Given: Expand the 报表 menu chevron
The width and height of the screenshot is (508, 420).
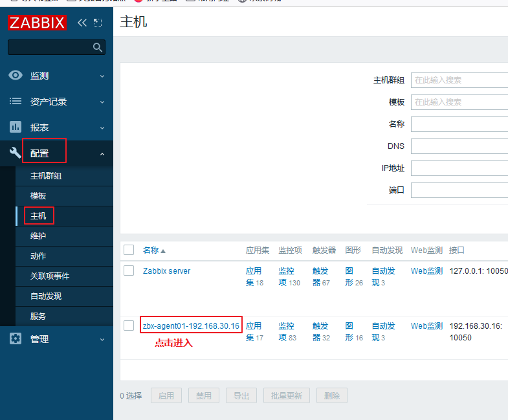Looking at the screenshot, I should [102, 128].
